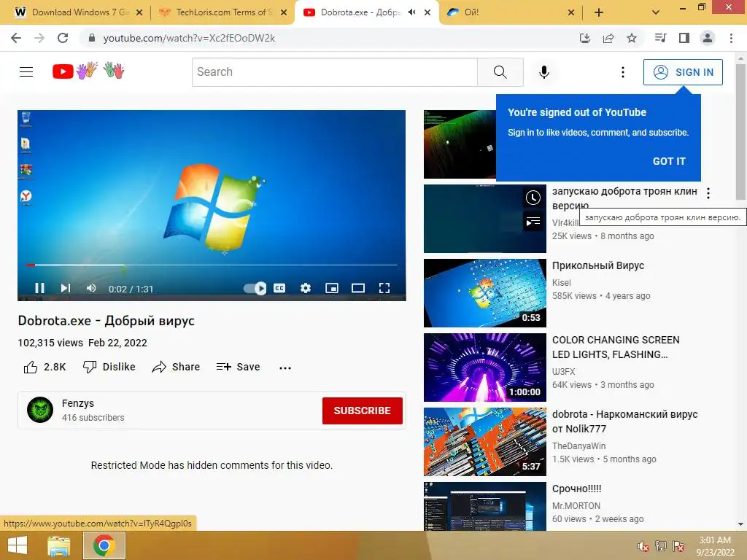Toggle the autoplay switch
Screen dimensions: 747x560
[255, 288]
